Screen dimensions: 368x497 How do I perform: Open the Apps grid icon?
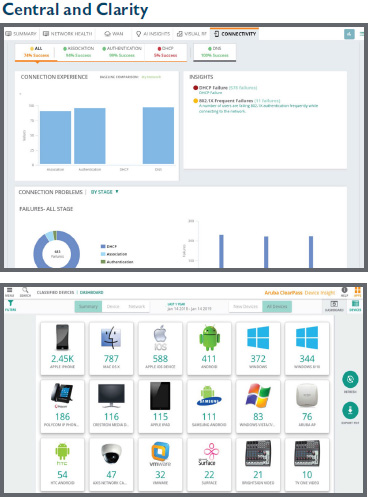coord(357,290)
